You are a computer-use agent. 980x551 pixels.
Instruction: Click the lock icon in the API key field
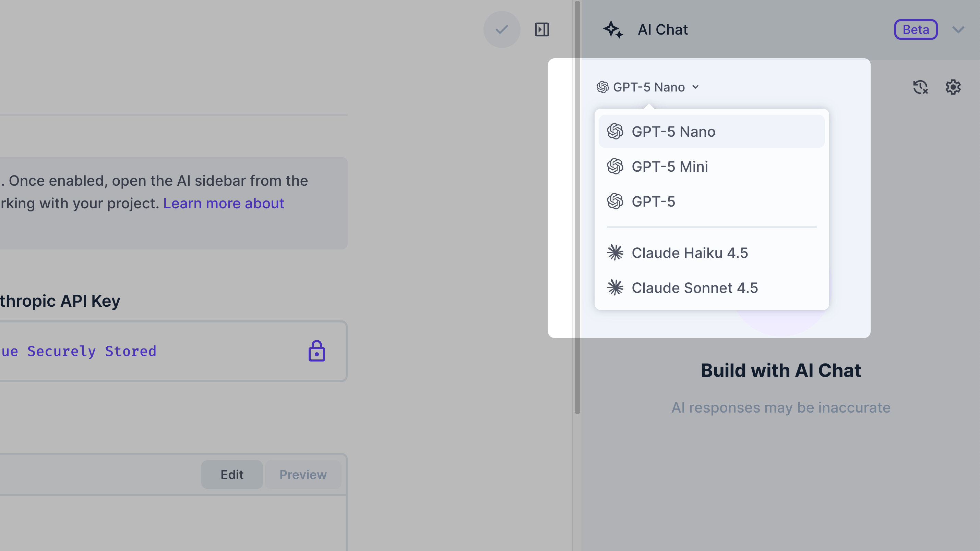[316, 351]
